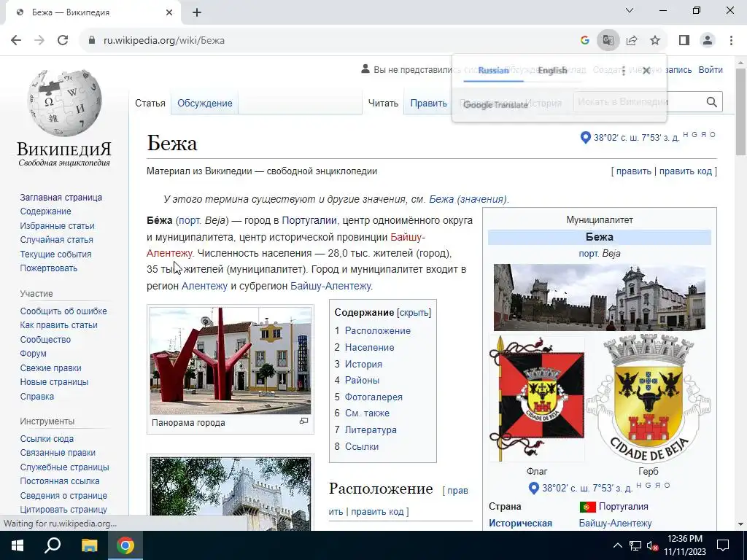Bookmark this page with the star icon
This screenshot has width=747, height=560.
tap(655, 41)
